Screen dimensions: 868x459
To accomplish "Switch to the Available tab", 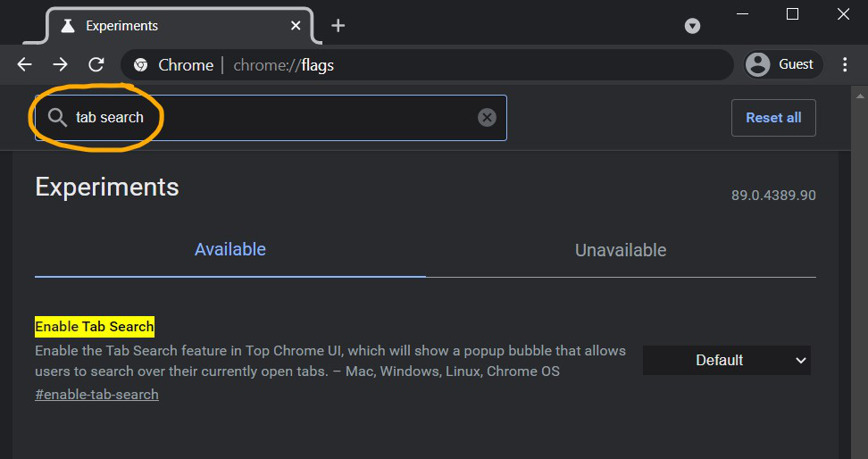I will pyautogui.click(x=230, y=250).
